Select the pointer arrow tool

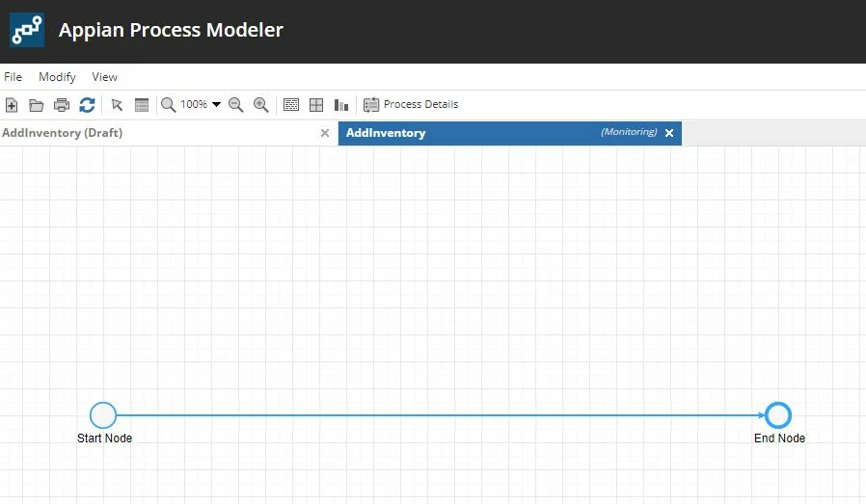117,105
